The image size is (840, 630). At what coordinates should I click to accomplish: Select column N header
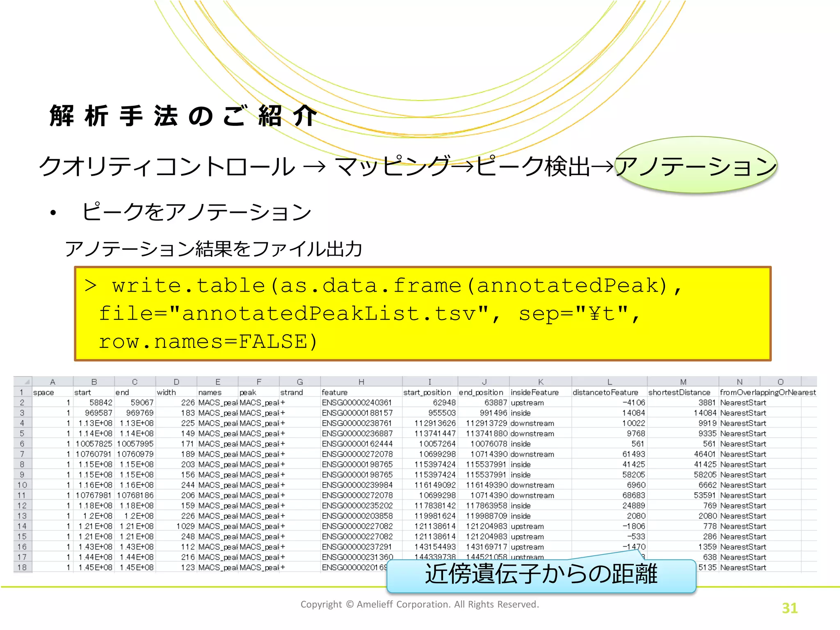point(740,381)
